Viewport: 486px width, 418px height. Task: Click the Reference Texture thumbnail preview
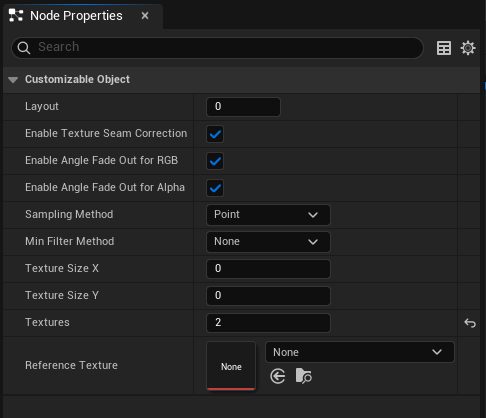tap(231, 366)
